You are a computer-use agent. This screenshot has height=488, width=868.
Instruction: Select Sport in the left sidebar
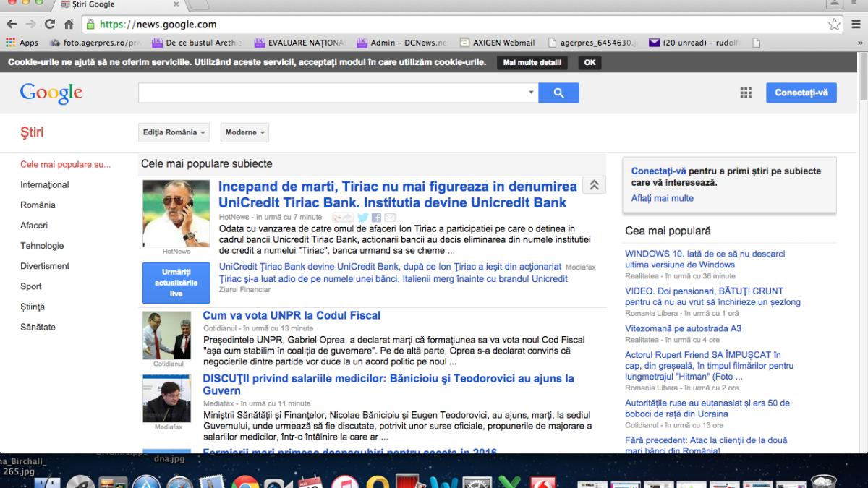(31, 286)
